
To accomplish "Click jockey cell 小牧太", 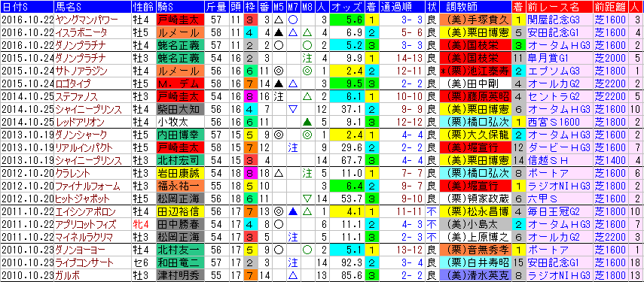I will pyautogui.click(x=179, y=123).
